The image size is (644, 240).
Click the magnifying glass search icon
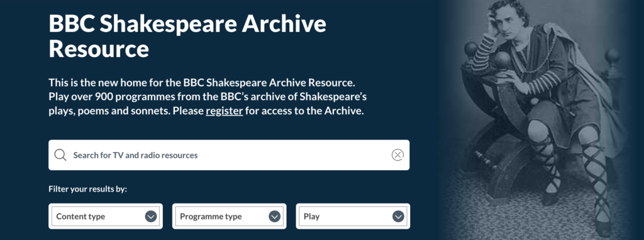tap(60, 155)
